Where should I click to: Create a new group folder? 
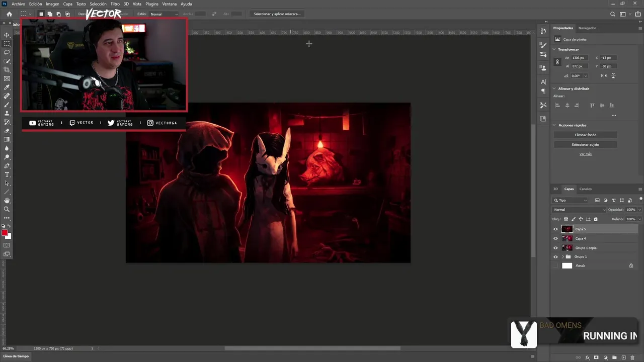[x=614, y=357]
